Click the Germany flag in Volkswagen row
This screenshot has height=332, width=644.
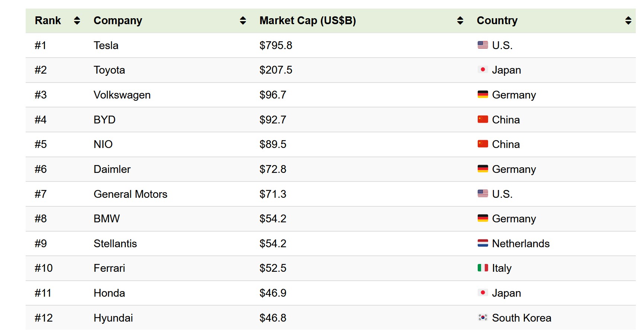coord(483,94)
